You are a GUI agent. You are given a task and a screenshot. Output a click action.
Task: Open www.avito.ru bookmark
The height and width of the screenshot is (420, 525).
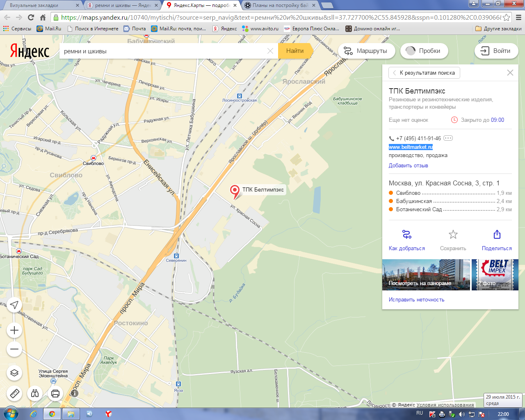point(260,29)
